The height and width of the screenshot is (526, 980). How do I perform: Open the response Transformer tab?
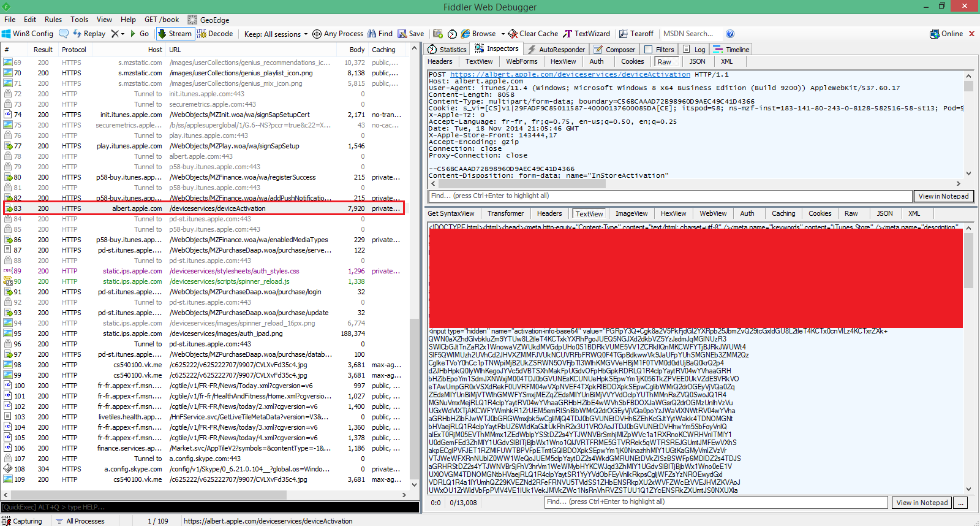505,213
